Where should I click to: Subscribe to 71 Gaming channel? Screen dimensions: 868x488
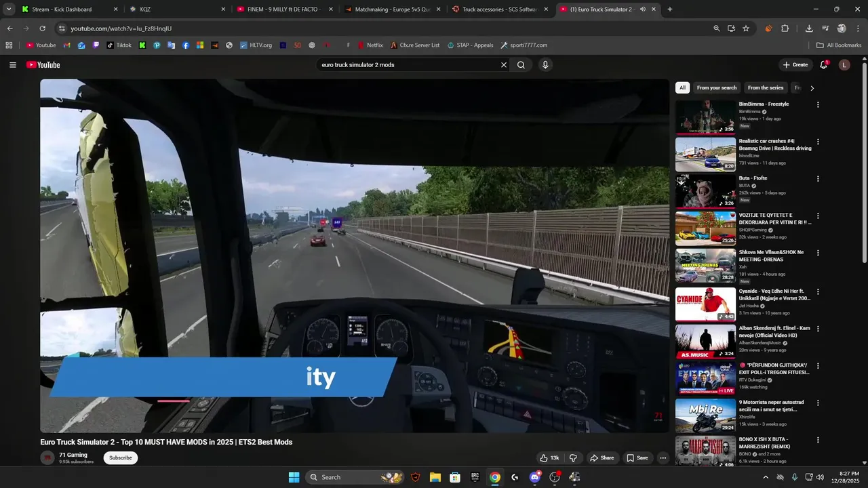[x=121, y=457]
